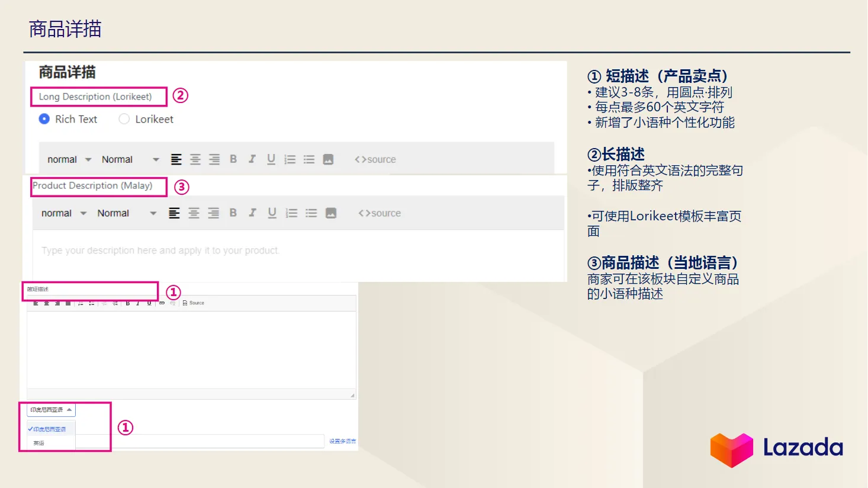Toggle bold formatting in the Malay description toolbar

coord(233,213)
